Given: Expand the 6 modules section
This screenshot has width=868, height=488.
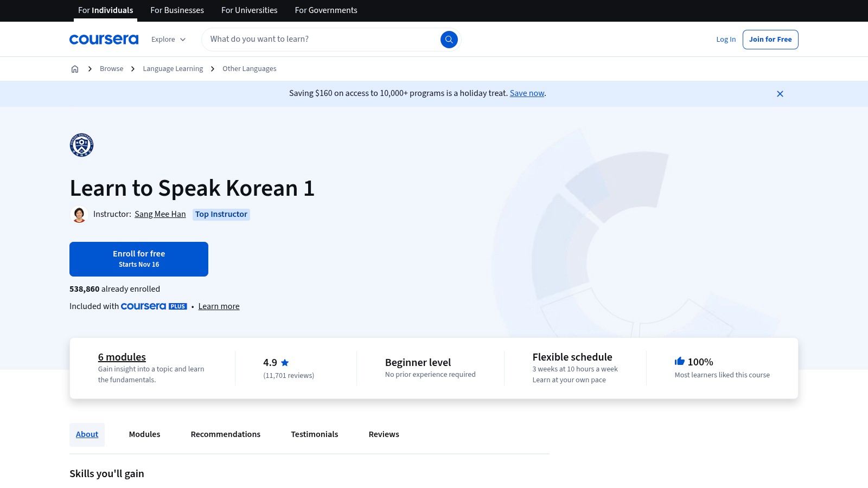Looking at the screenshot, I should point(121,357).
